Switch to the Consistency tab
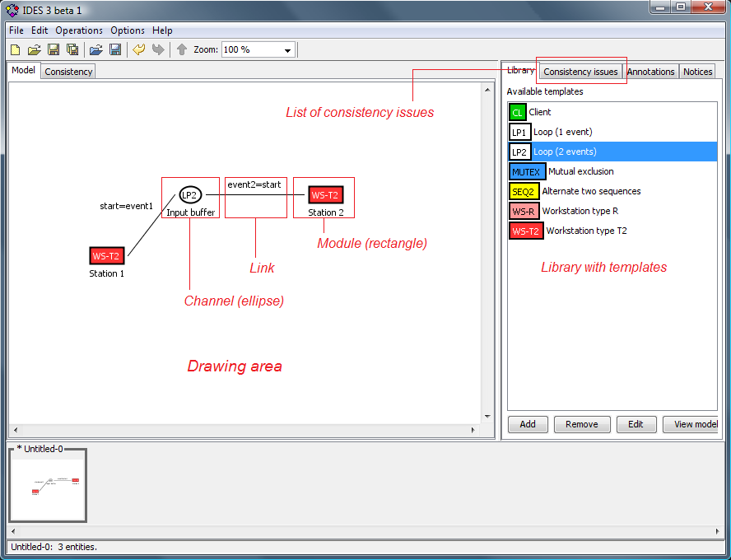731x560 pixels. tap(68, 72)
